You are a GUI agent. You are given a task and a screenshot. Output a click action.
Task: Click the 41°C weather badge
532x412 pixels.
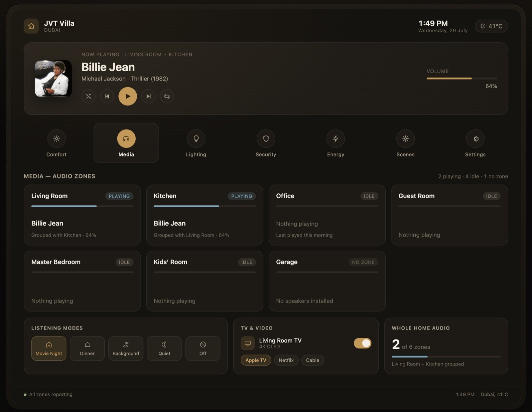[x=491, y=26]
